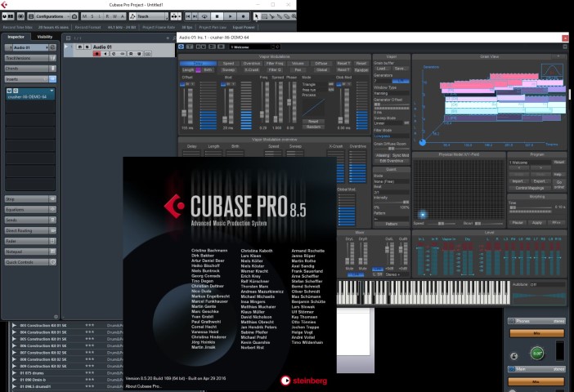Screen dimensions: 574x392
Task: Switch to the Visibility tab
Action: point(45,37)
